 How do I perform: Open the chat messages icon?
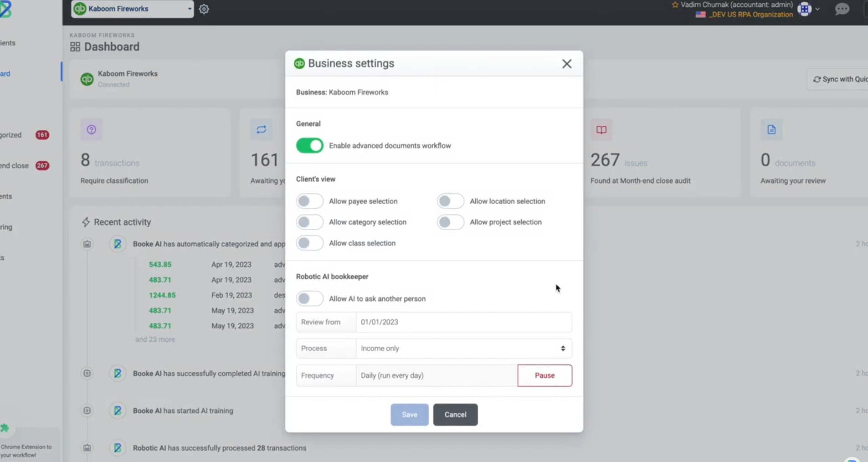842,9
